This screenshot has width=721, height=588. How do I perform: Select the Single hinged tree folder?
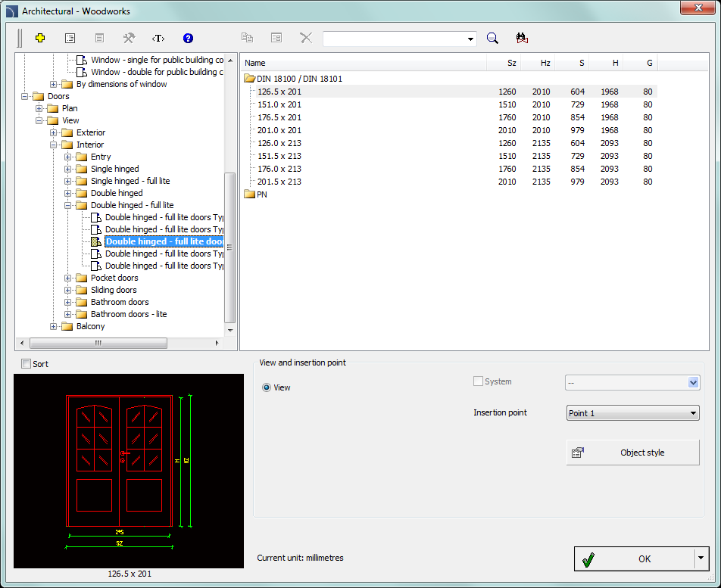(x=114, y=169)
